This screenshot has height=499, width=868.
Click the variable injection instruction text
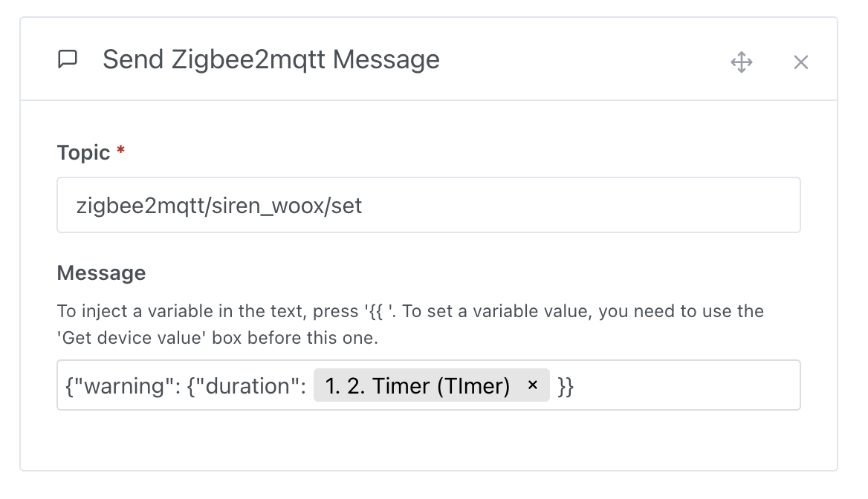pos(409,323)
